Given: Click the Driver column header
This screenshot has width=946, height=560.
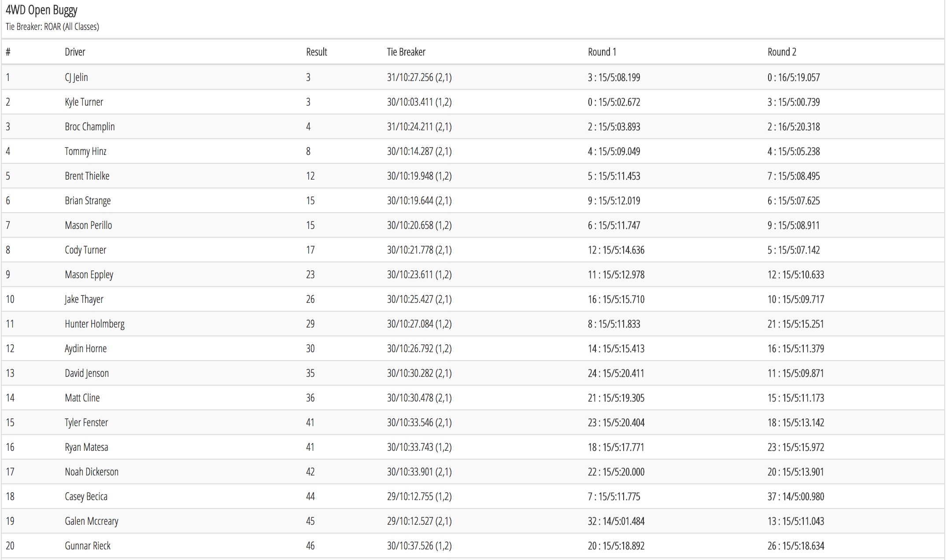Looking at the screenshot, I should click(x=75, y=52).
